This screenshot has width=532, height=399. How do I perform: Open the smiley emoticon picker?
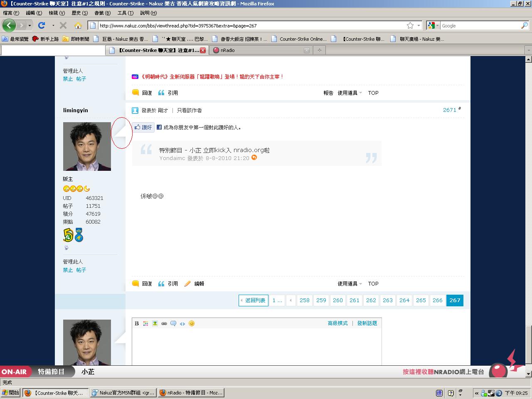[x=192, y=323]
